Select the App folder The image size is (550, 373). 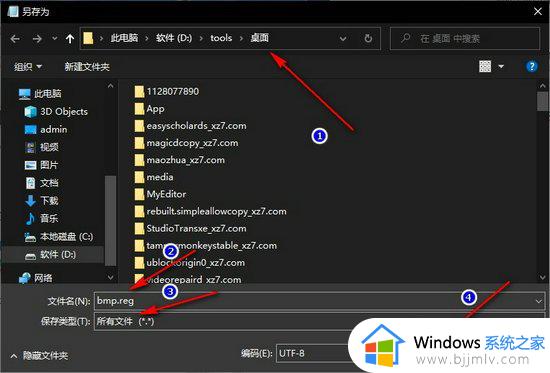[149, 109]
